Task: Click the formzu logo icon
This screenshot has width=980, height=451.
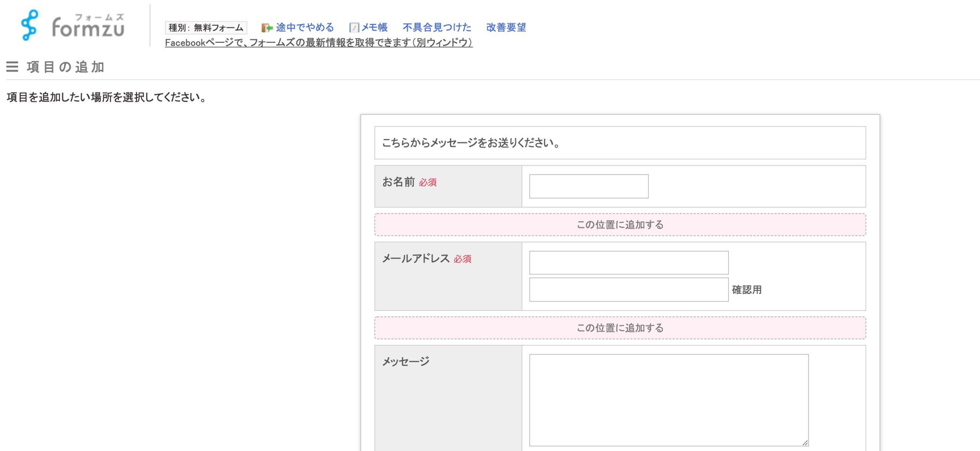Action: (31, 25)
